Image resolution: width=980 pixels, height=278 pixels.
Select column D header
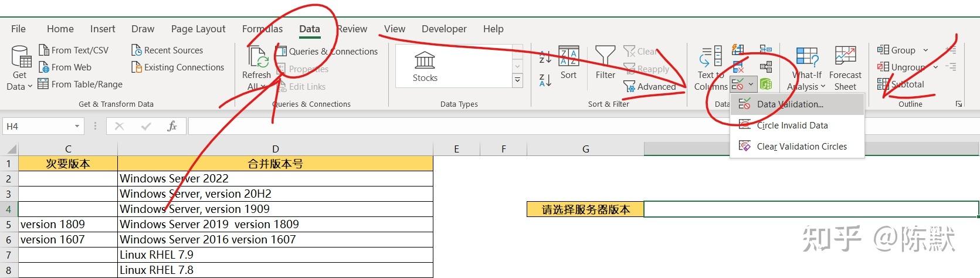(276, 149)
